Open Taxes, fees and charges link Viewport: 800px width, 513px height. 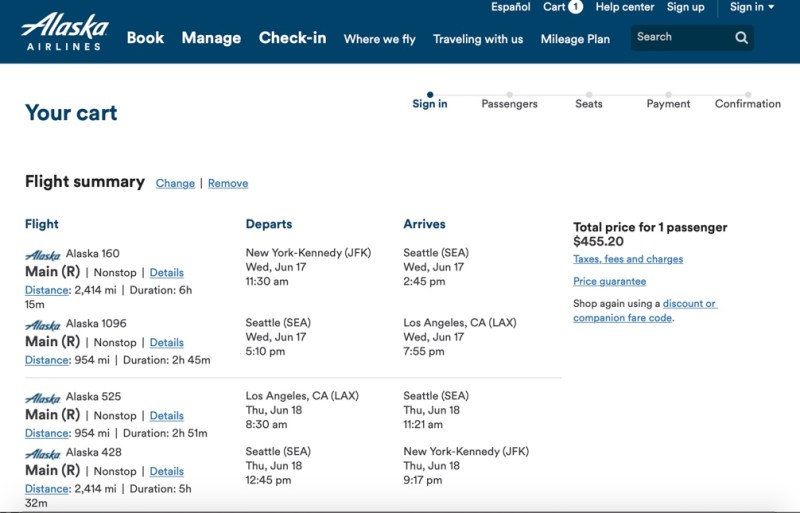point(628,259)
